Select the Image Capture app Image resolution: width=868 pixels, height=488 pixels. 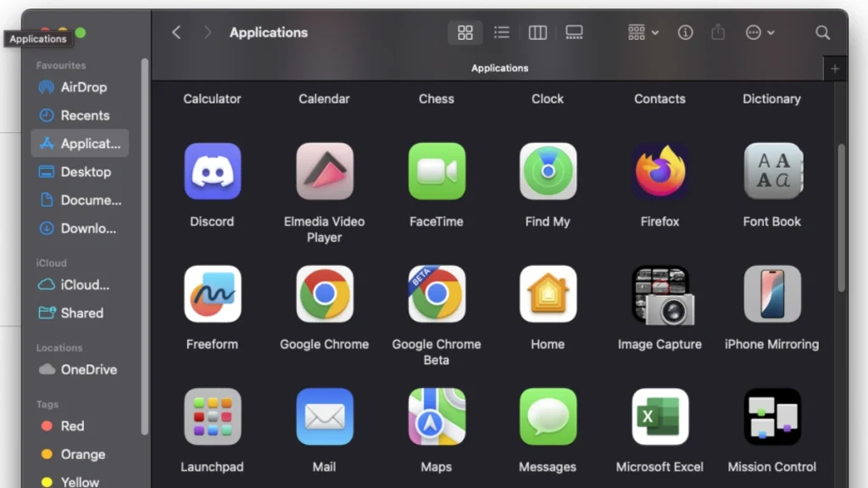coord(659,294)
